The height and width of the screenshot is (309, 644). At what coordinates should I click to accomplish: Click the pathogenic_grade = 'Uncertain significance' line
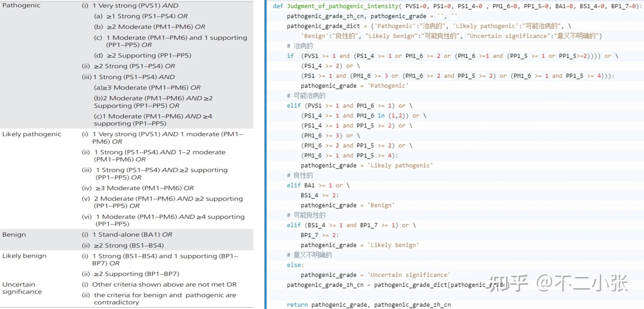(376, 275)
